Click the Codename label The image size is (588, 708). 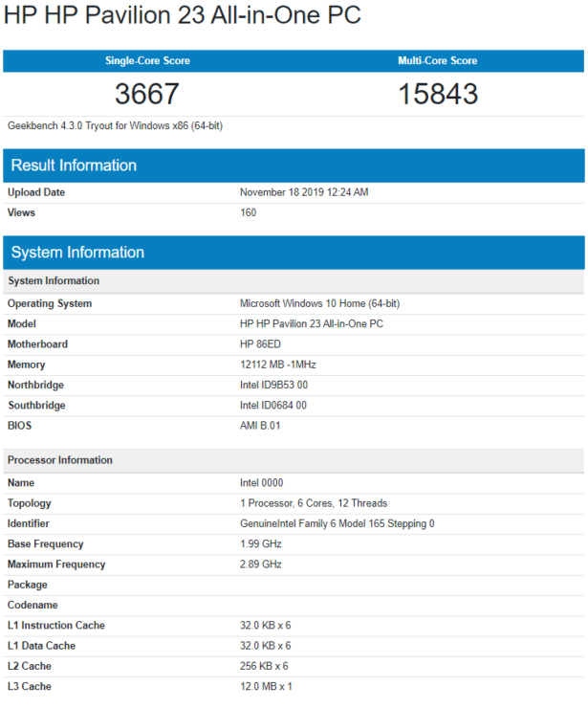[x=33, y=605]
